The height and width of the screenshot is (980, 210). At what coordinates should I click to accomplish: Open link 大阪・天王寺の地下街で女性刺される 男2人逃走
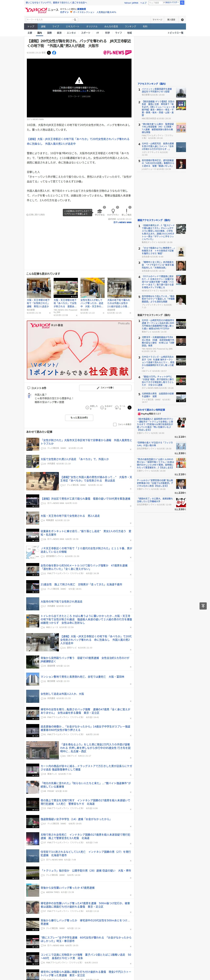(x=70, y=516)
